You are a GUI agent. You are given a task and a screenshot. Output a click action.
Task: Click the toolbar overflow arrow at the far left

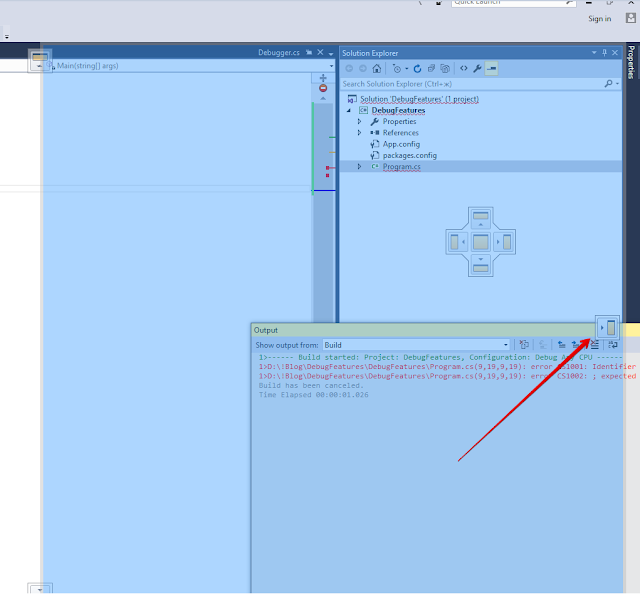click(x=7, y=36)
